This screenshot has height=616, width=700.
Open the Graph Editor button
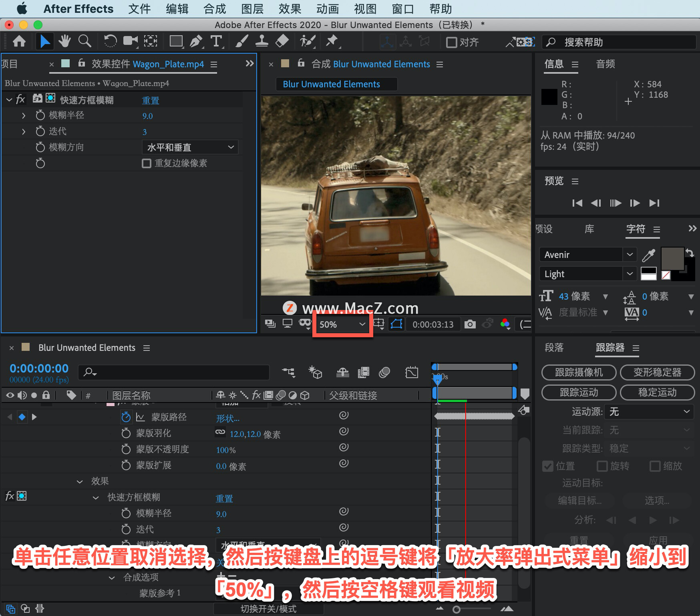(412, 372)
